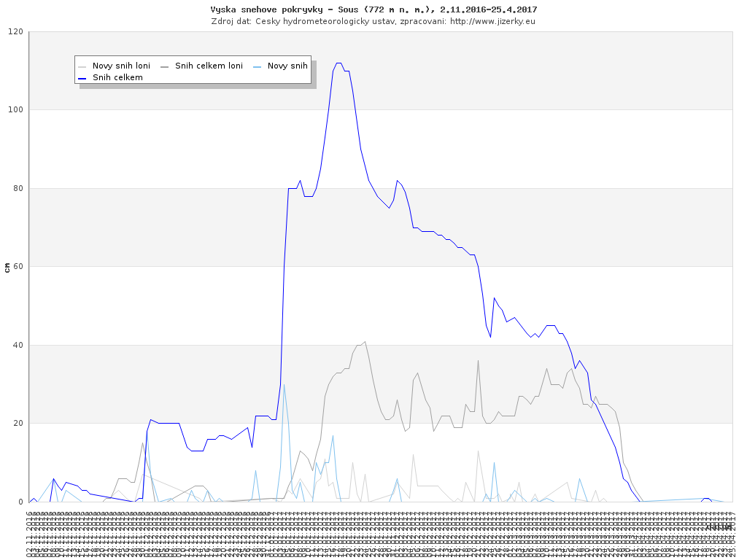747x560 pixels.
Task: Toggle the Novy snih legend label
Action: tap(287, 66)
